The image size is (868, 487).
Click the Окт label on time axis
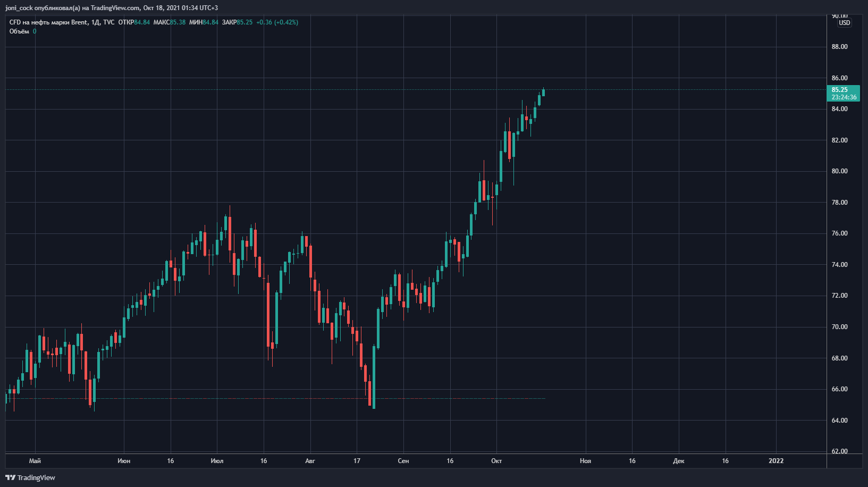tap(496, 461)
